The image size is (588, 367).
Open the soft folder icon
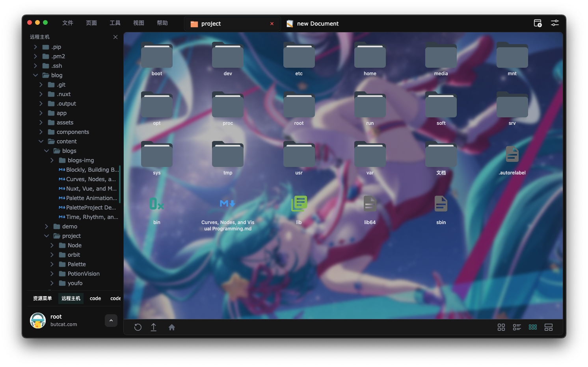click(x=441, y=104)
